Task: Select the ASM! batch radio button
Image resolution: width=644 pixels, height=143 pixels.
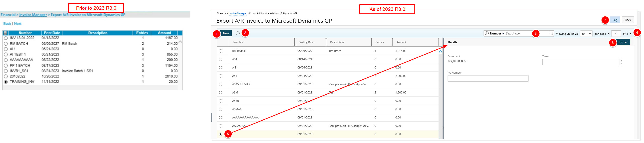Action: pyautogui.click(x=220, y=101)
